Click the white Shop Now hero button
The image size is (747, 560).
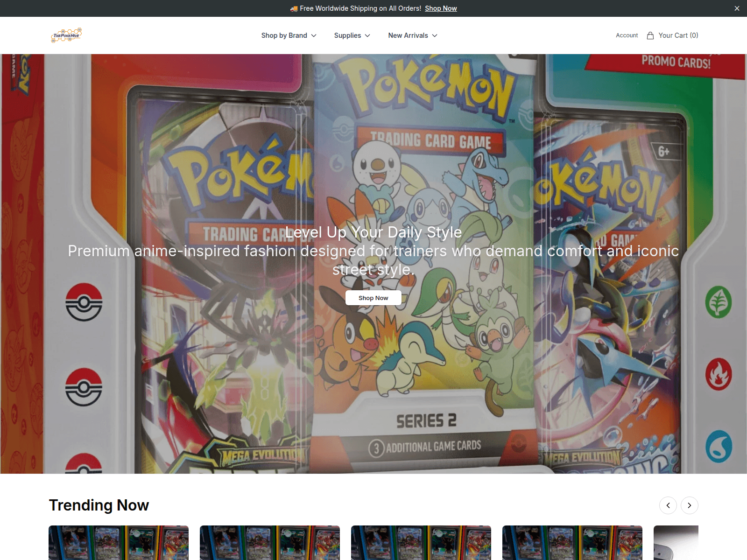tap(373, 298)
